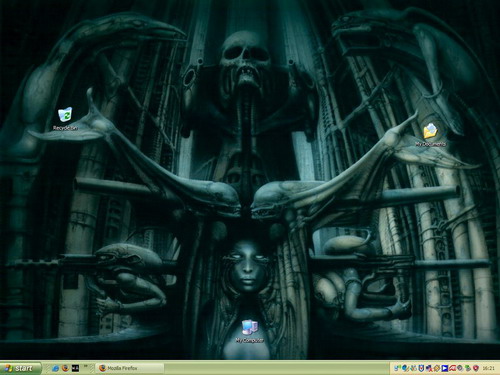Switch to the Mozilla Firefox taskbar window
The image size is (500, 375).
[130, 368]
